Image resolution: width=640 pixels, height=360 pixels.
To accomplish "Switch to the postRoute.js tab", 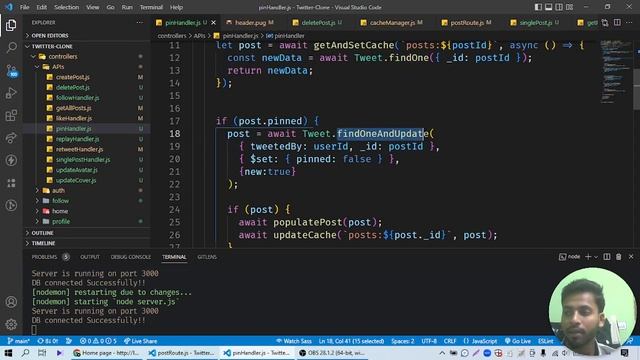I will [467, 23].
